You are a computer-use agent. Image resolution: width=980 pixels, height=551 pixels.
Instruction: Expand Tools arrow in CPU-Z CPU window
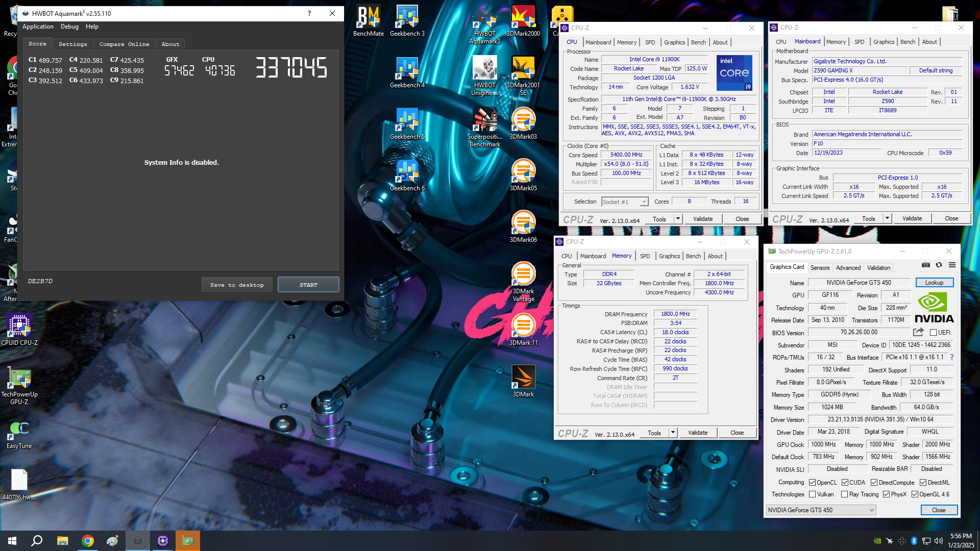[678, 219]
